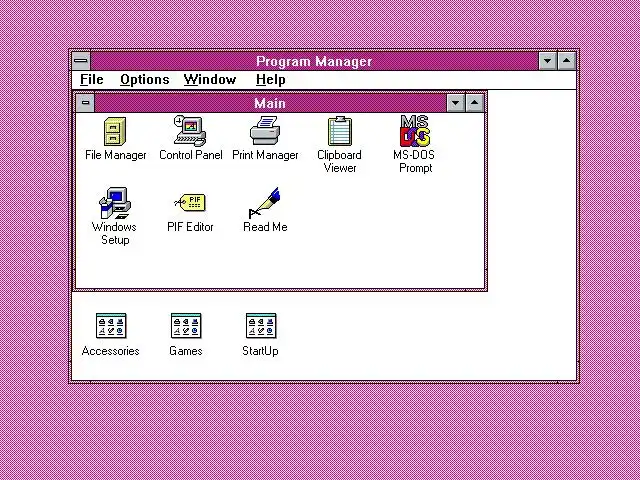The image size is (640, 480).
Task: Click the Accessories label text
Action: tap(111, 351)
